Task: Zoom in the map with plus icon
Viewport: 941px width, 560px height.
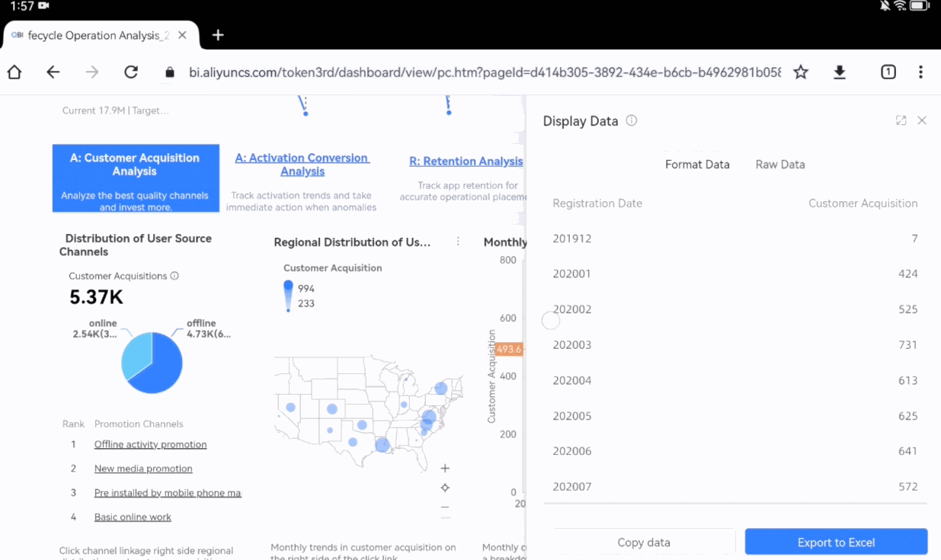Action: click(445, 468)
